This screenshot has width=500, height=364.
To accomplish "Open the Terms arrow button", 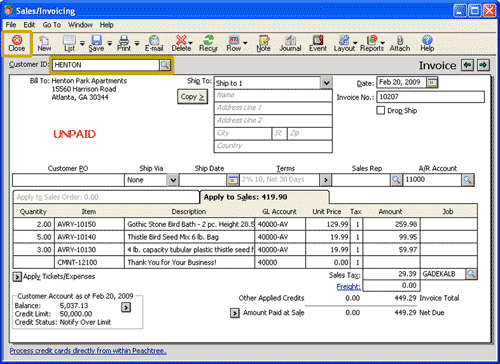I will [325, 180].
